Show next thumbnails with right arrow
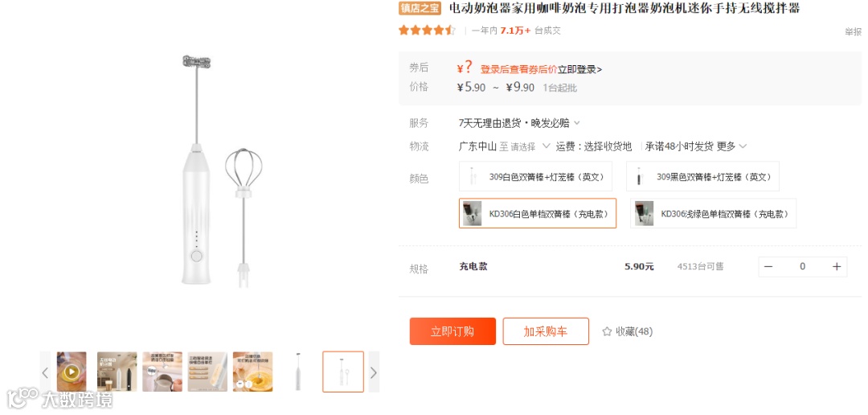 point(374,372)
